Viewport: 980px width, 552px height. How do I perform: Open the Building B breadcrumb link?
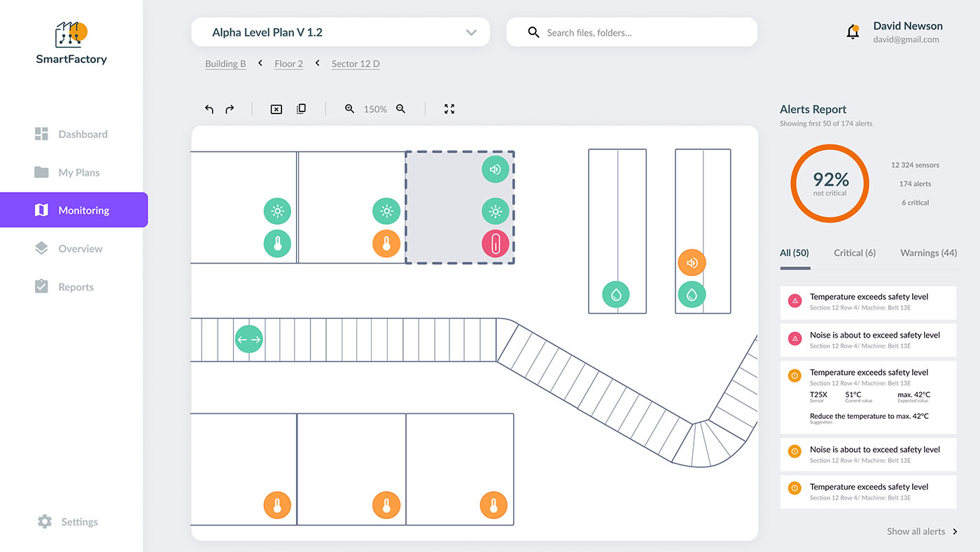[225, 63]
